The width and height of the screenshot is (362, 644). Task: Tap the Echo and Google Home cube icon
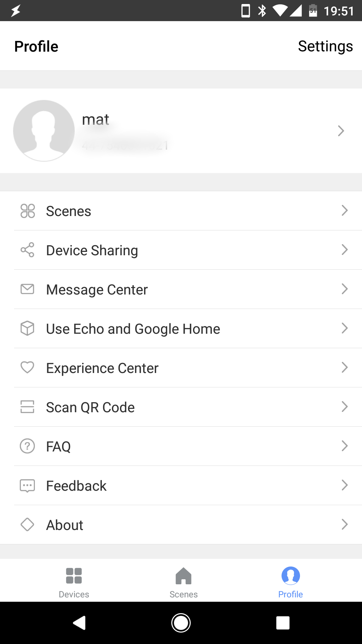coord(27,328)
